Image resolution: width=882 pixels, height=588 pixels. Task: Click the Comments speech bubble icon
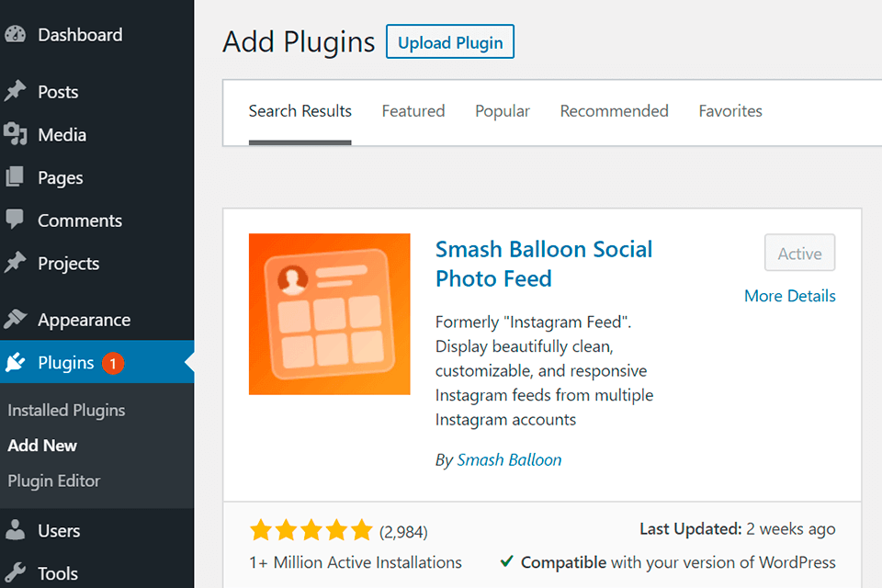[15, 220]
